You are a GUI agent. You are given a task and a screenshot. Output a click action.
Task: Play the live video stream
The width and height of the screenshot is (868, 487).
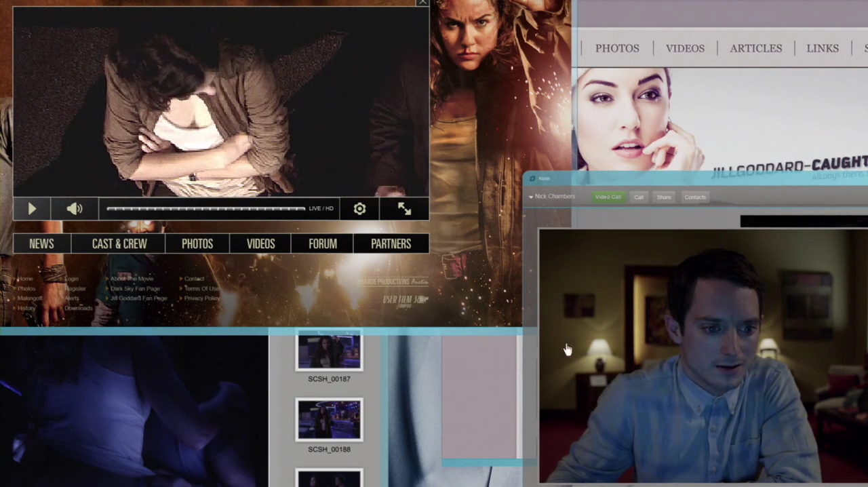[32, 209]
